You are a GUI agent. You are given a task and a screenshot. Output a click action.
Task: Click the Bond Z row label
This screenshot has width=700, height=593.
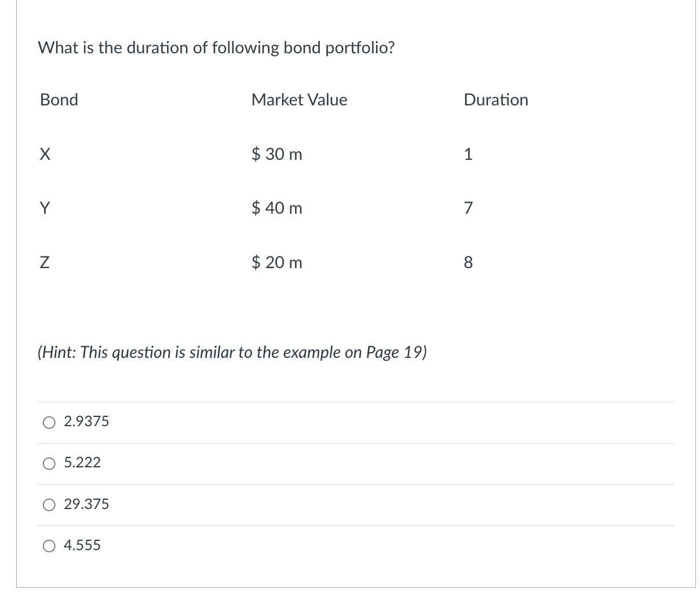45,262
